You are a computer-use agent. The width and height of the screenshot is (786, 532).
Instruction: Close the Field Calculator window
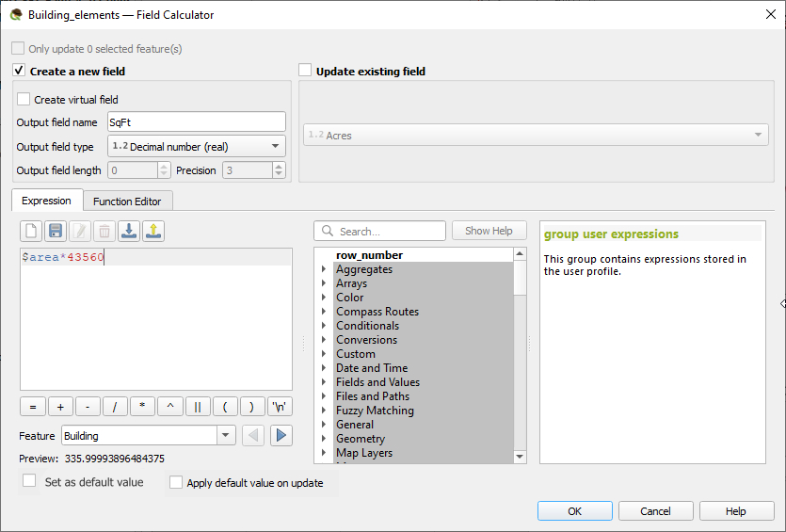770,14
